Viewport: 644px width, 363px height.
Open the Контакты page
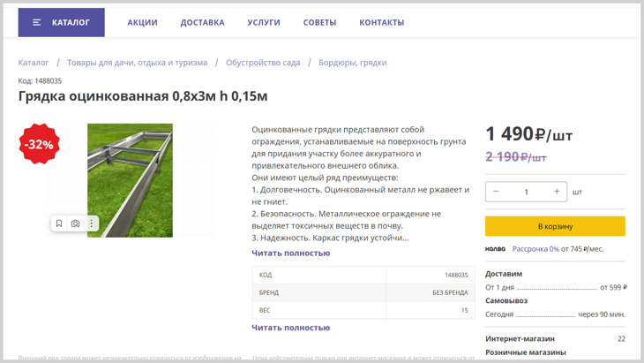tap(382, 23)
